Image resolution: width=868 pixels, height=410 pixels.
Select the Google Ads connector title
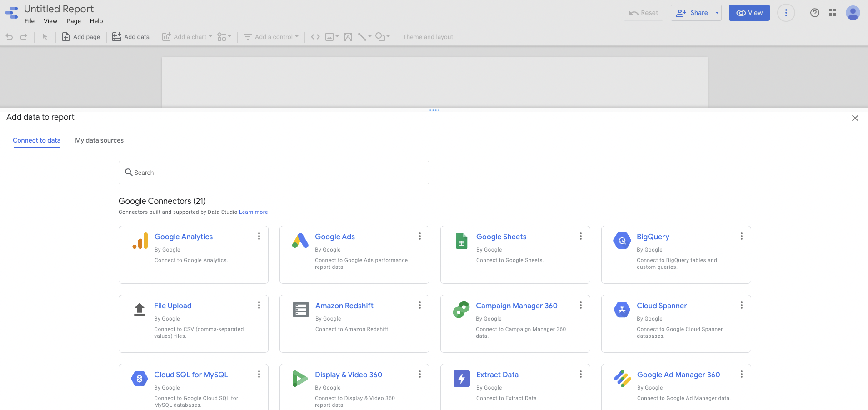click(x=335, y=237)
